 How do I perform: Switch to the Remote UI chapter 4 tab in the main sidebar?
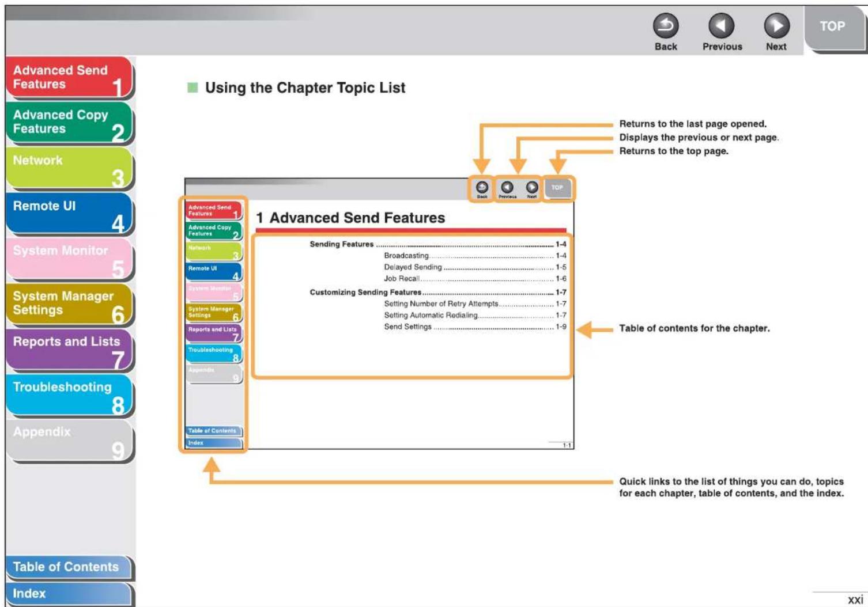click(69, 214)
